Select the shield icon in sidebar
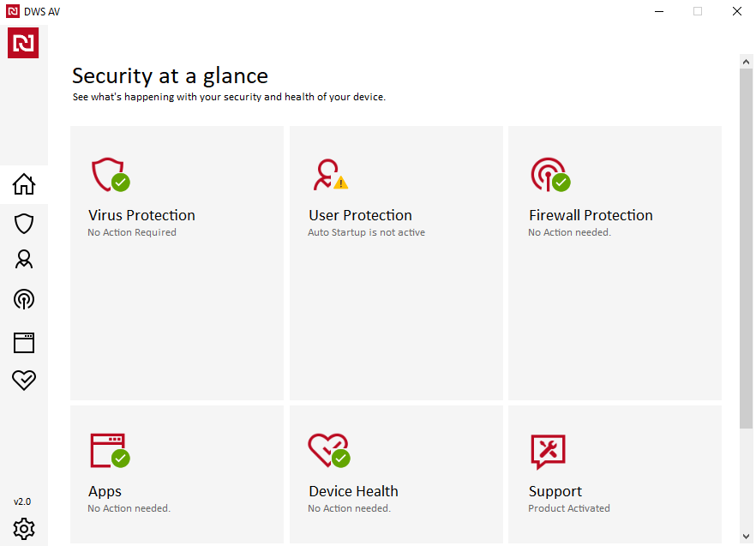756x546 pixels. click(x=24, y=224)
